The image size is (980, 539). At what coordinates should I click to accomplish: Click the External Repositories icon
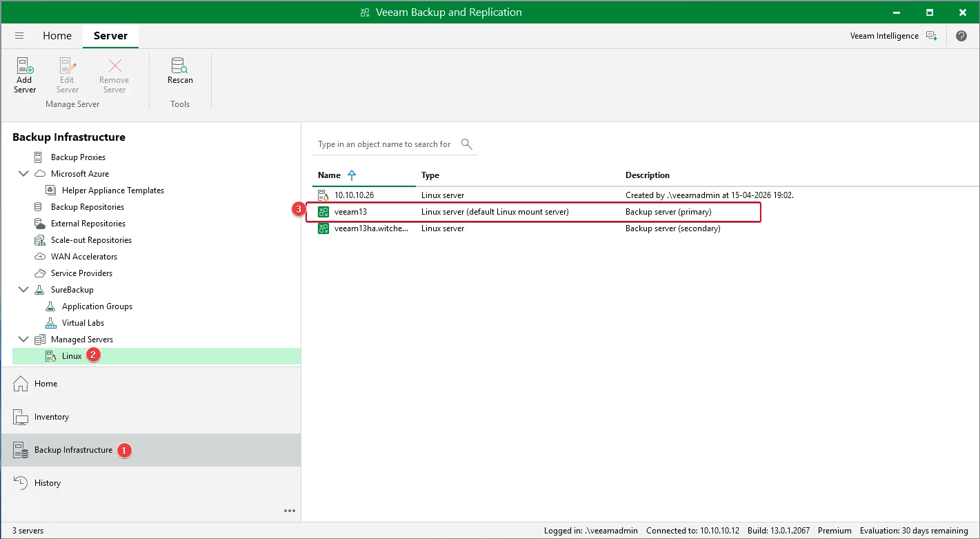[x=39, y=224]
